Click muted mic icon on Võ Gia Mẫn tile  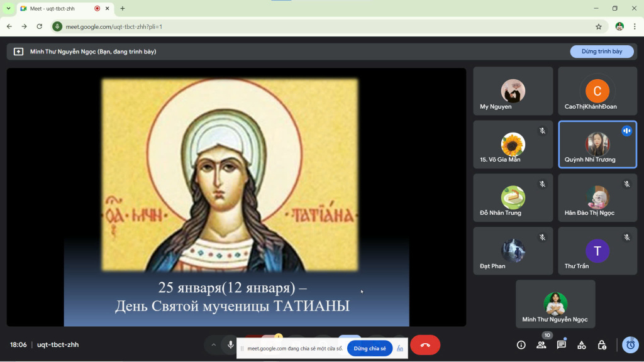tap(542, 131)
